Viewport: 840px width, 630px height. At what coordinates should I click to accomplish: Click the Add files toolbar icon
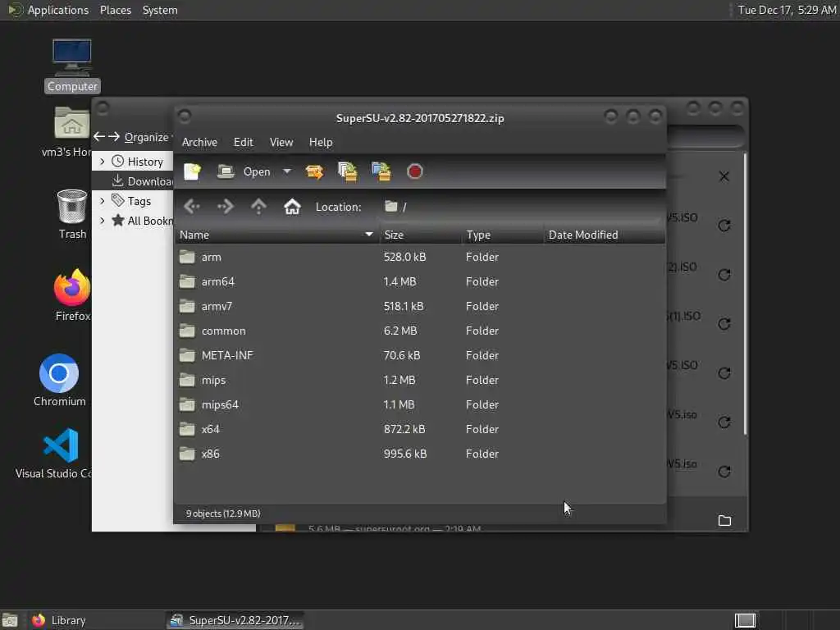pyautogui.click(x=348, y=171)
